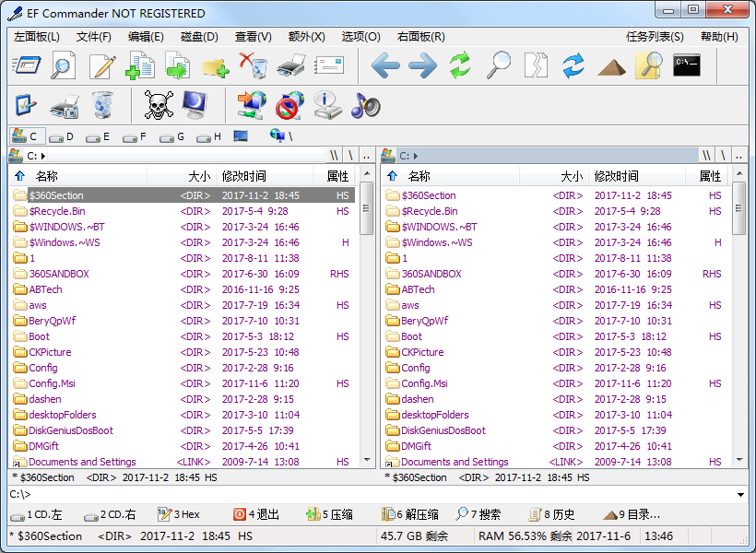Screen dimensions: 756x553
Task: Open the command line history dropdown
Action: [740, 495]
